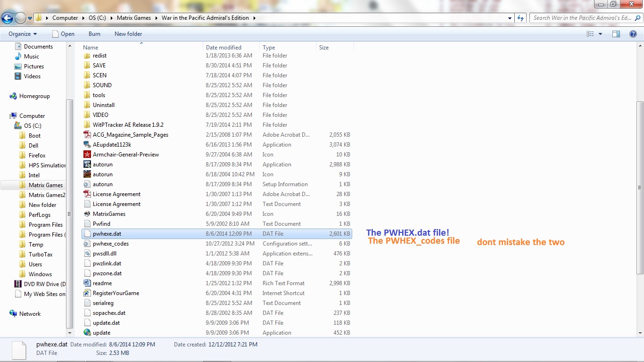644x362 pixels.
Task: Select the autorun Application file icon
Action: (87, 165)
